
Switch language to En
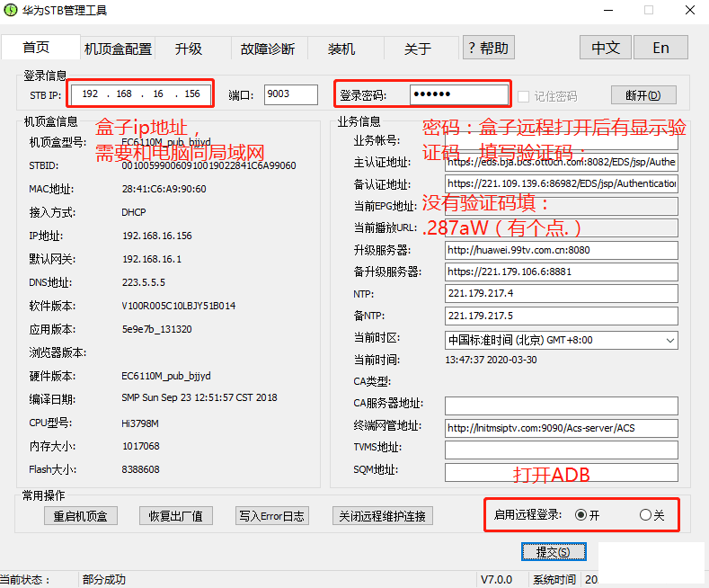click(660, 48)
